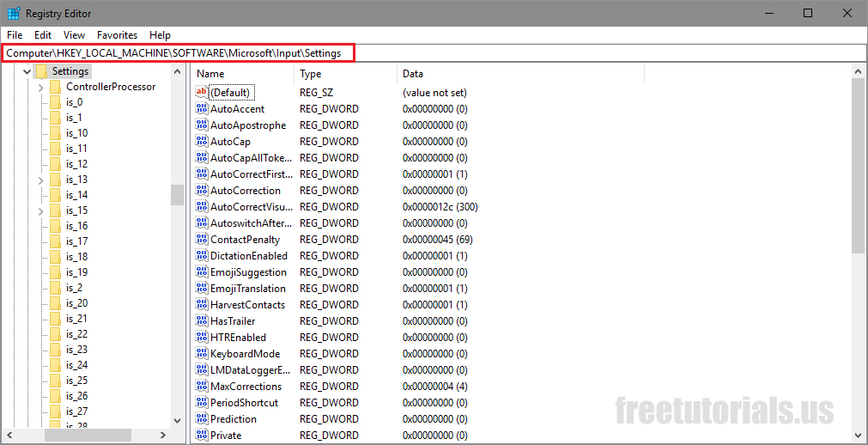Click the tree pane scroll down arrow
Viewport: 868px width, 445px height.
177,421
